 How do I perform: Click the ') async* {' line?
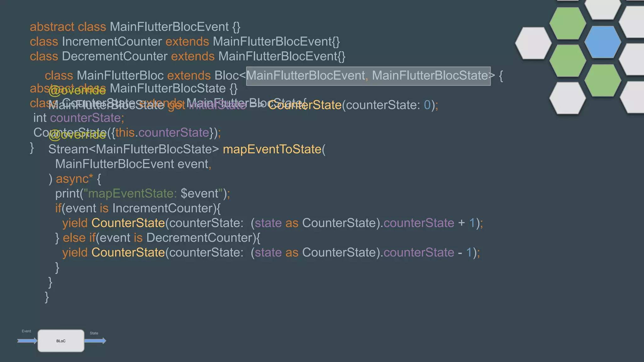tap(75, 179)
